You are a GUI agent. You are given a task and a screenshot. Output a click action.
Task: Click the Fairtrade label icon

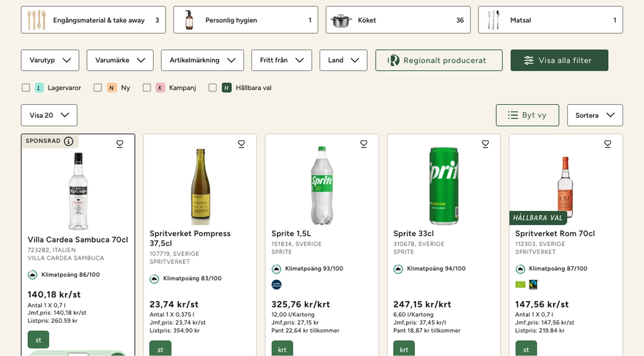coord(533,284)
